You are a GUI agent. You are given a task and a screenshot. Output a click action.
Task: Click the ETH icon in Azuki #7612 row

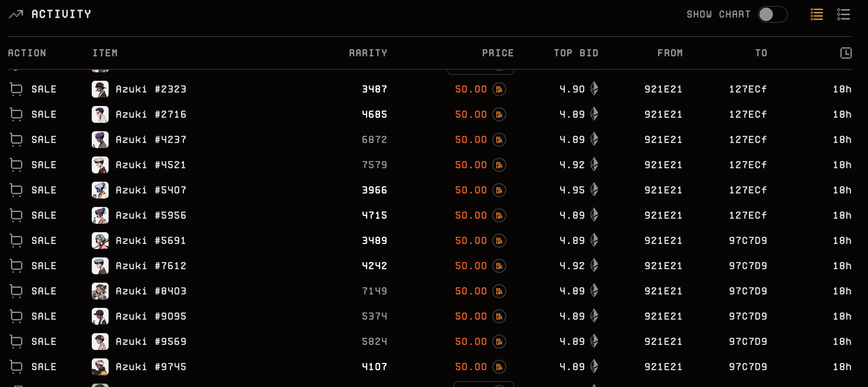(x=594, y=265)
